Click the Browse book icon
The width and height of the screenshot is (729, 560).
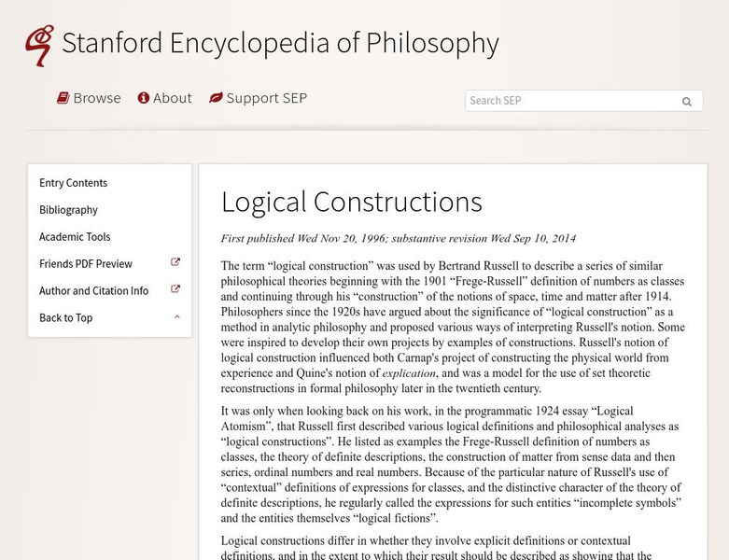(63, 98)
